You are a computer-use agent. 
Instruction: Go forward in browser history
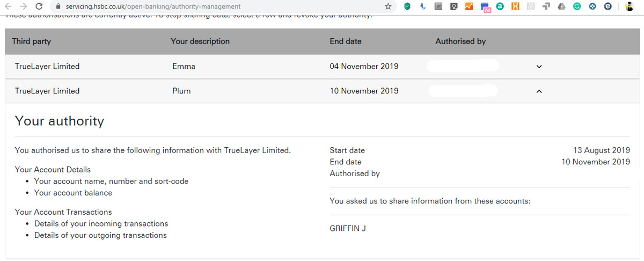pos(23,6)
